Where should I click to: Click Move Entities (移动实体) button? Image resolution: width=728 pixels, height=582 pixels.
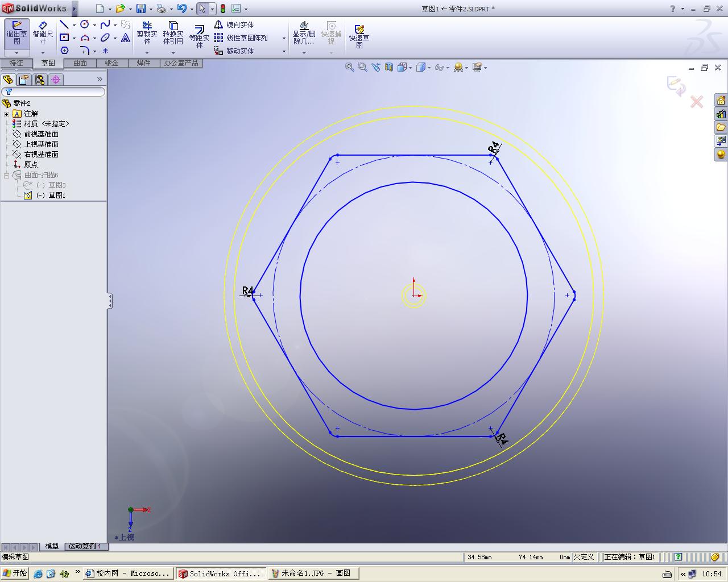tap(234, 51)
